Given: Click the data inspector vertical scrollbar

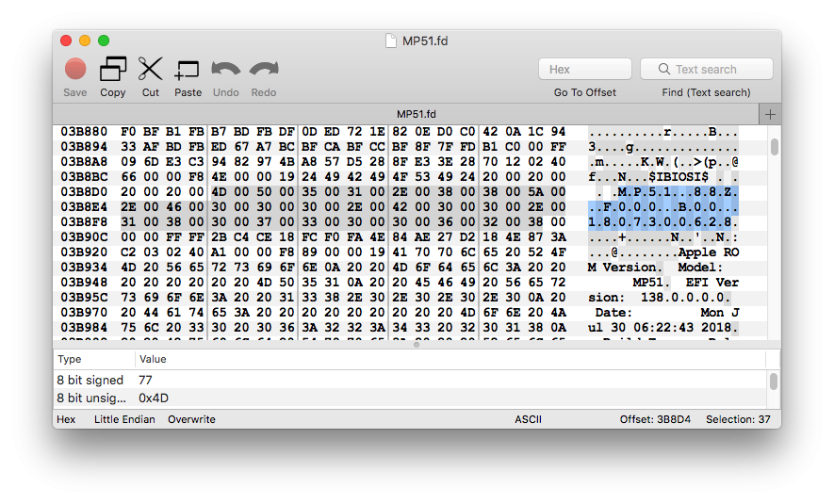Looking at the screenshot, I should [774, 382].
